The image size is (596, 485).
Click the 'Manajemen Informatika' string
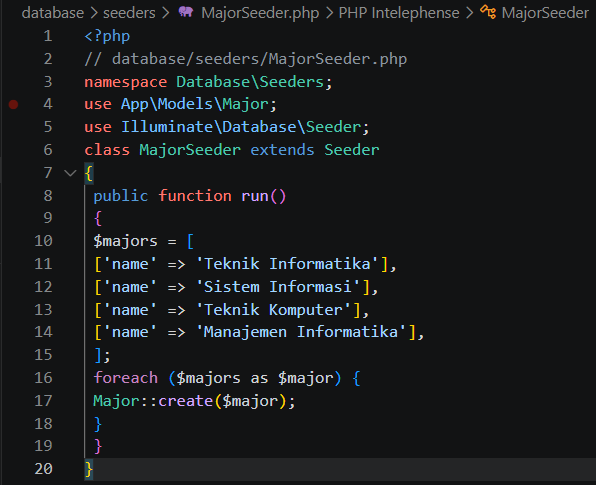[301, 332]
